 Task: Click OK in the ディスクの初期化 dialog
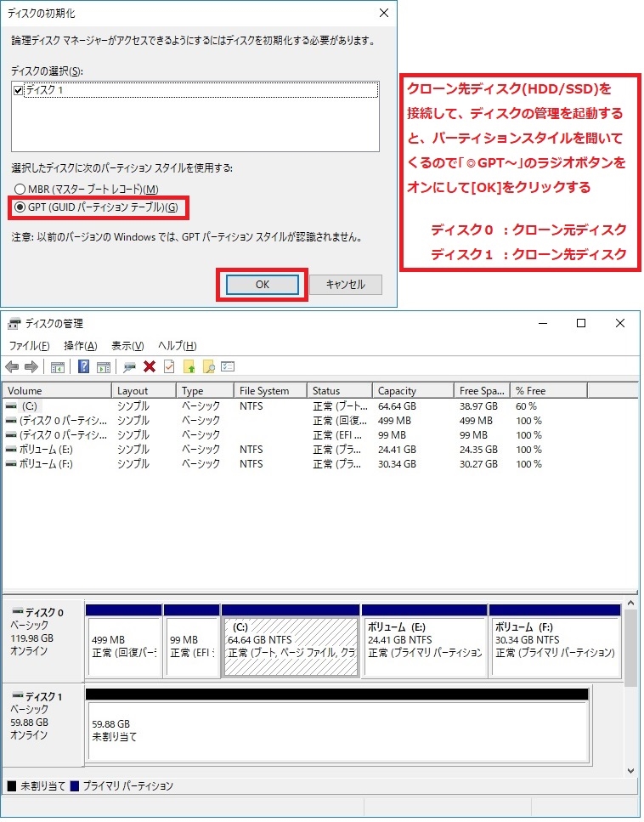(262, 285)
